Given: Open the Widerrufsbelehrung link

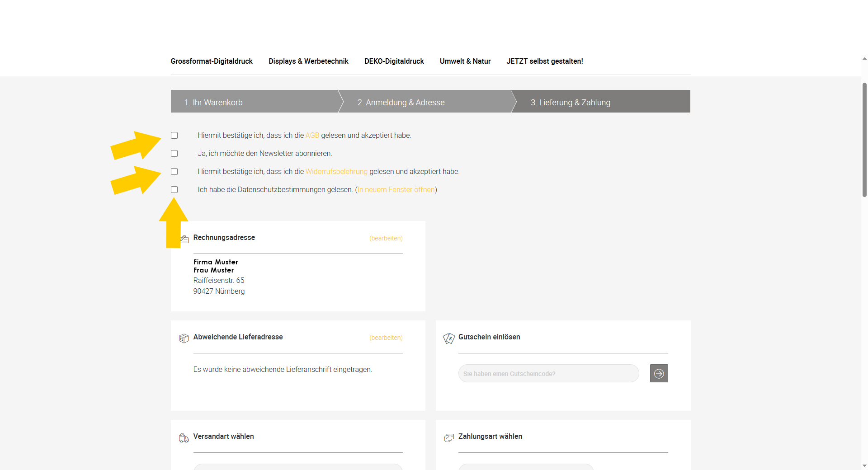Looking at the screenshot, I should point(336,172).
